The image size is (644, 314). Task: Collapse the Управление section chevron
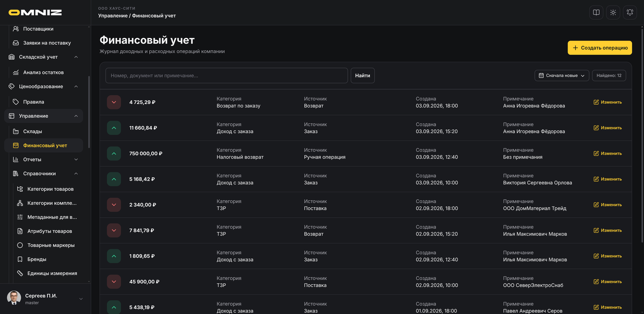coord(76,116)
